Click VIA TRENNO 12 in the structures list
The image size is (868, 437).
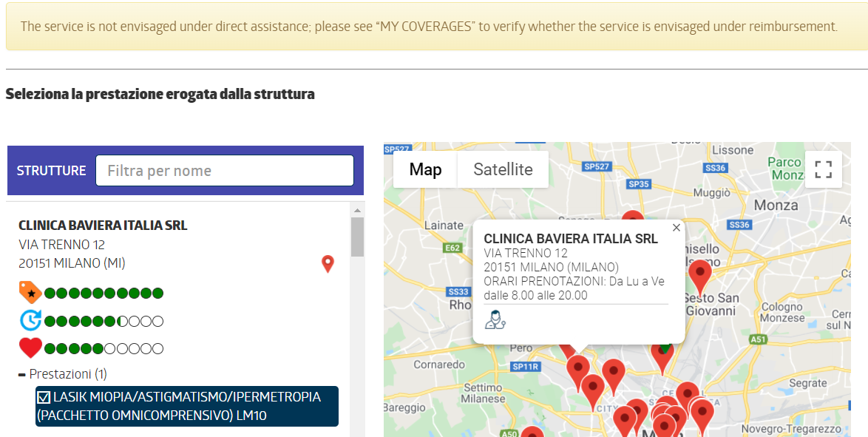[x=61, y=244]
